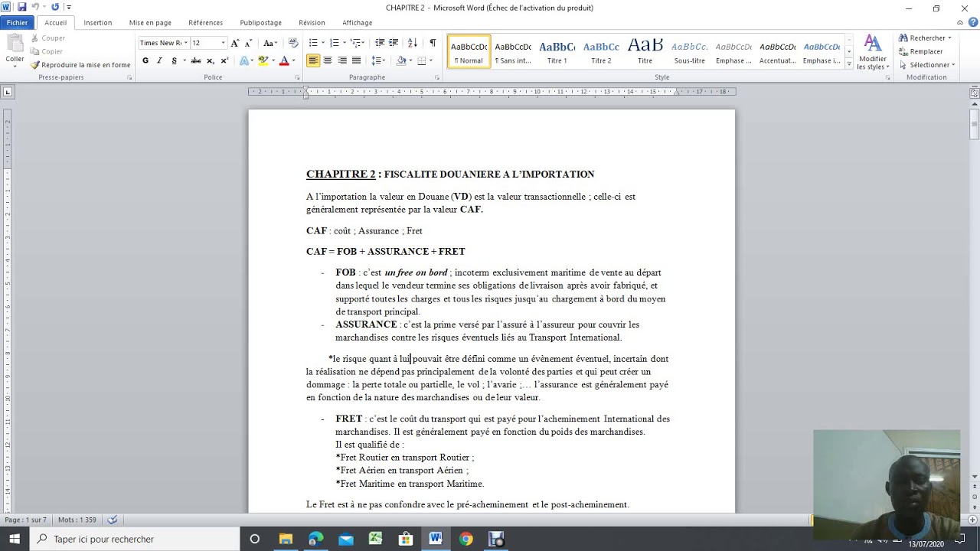Toggle underline formatting
This screenshot has height=551, width=980.
point(174,60)
